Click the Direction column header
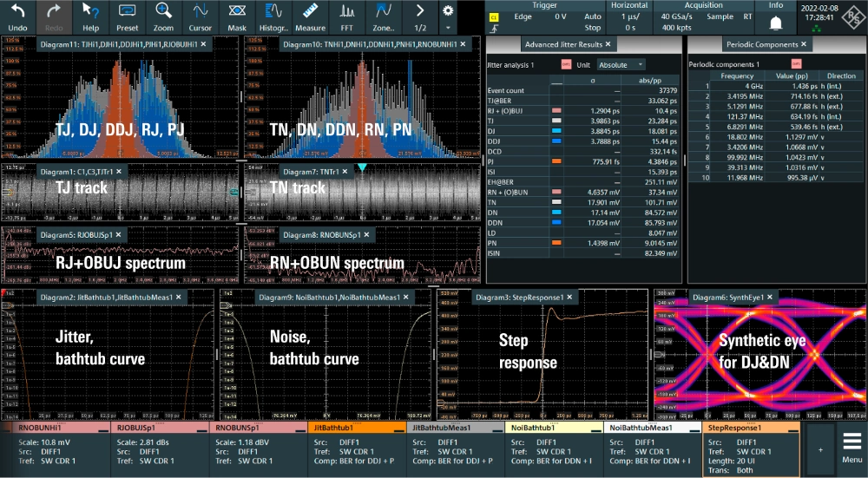This screenshot has height=478, width=868. click(x=841, y=75)
